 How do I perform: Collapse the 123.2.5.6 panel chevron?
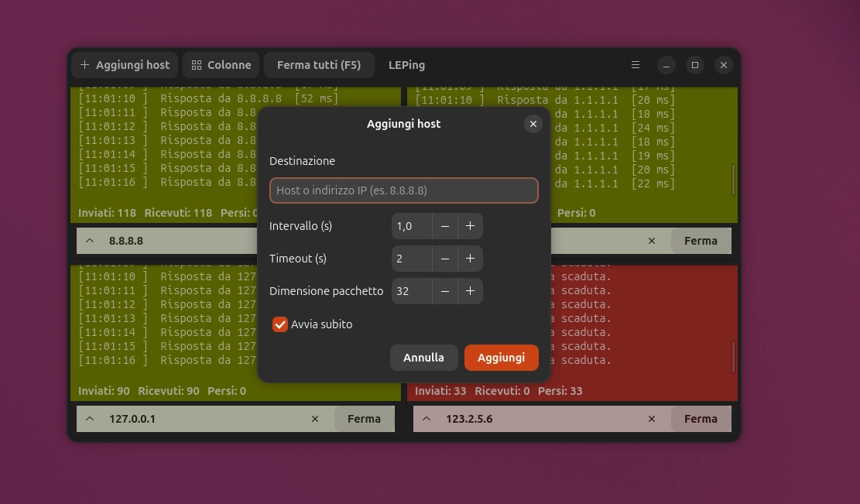427,419
